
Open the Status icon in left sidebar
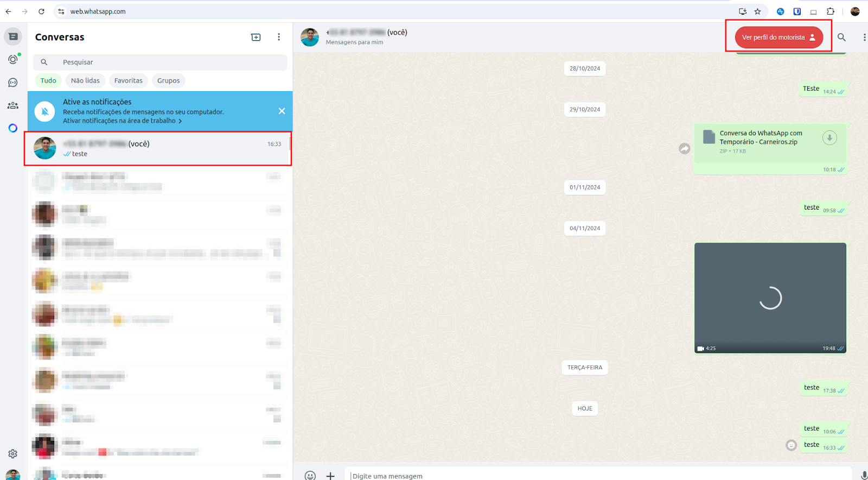[13, 59]
